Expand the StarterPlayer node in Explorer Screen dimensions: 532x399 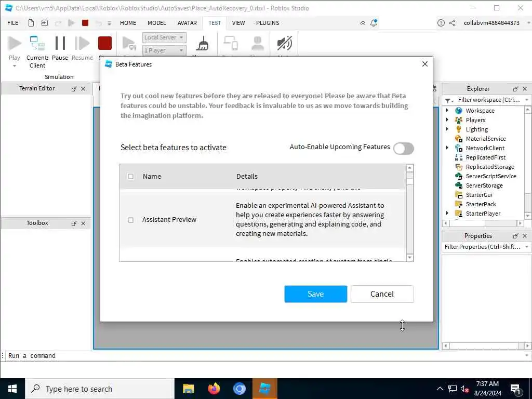(447, 213)
